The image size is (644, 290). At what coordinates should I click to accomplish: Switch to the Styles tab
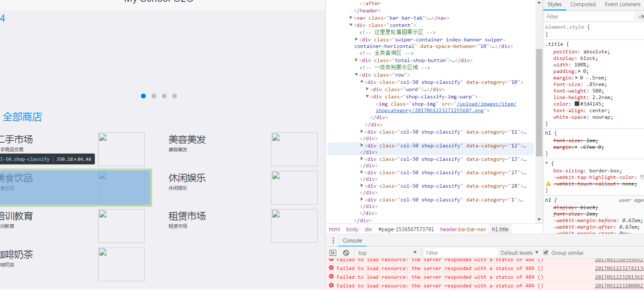tap(554, 4)
